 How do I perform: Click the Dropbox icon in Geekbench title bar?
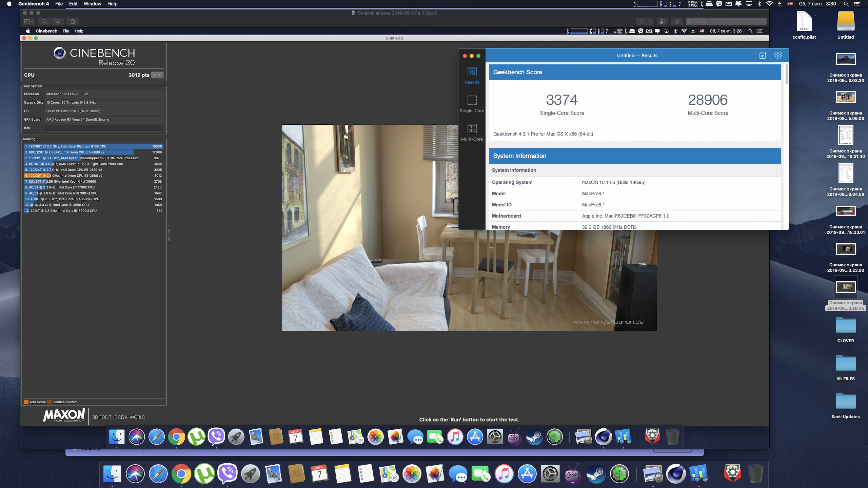coord(778,56)
